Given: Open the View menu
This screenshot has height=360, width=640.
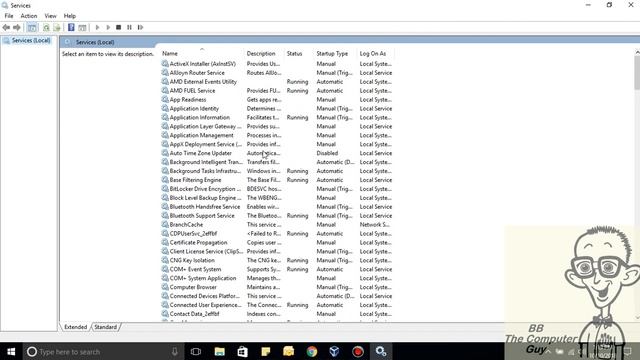Looking at the screenshot, I should (50, 16).
